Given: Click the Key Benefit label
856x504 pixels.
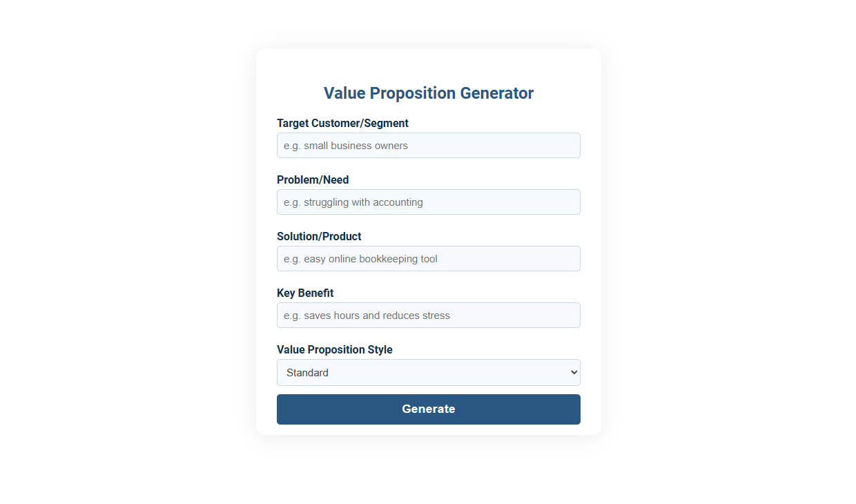Looking at the screenshot, I should pos(305,293).
